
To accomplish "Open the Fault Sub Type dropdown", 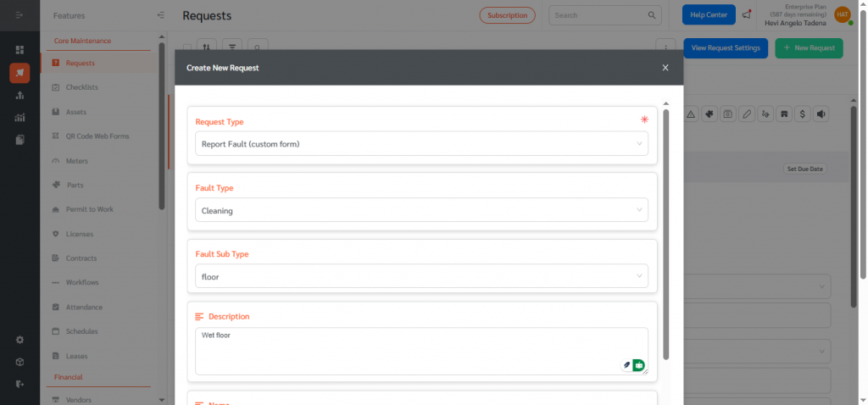I will tap(421, 276).
